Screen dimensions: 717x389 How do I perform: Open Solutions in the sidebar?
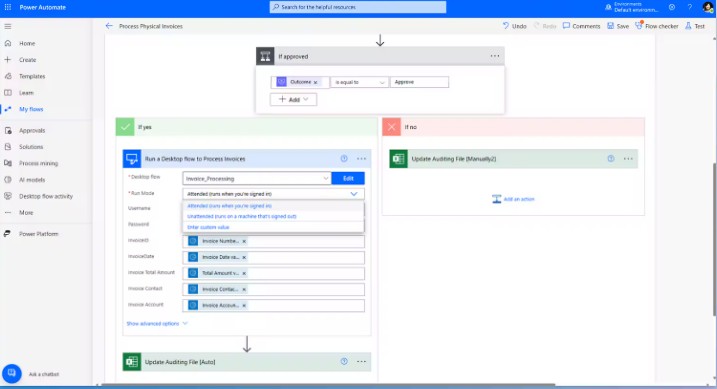click(x=31, y=147)
